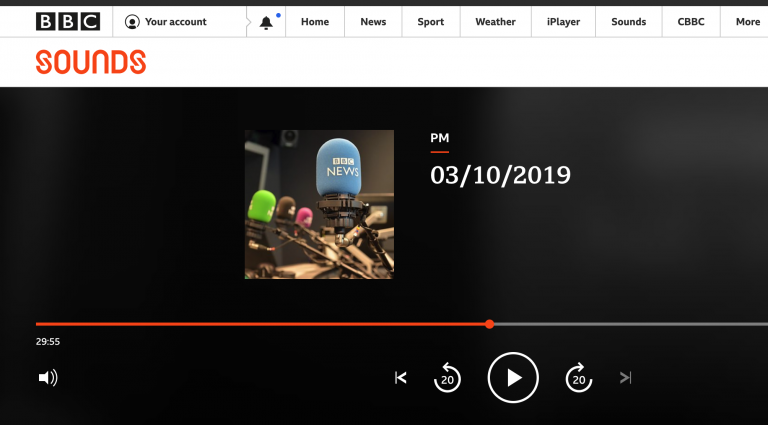Skip to the previous track
768x425 pixels.
click(401, 378)
